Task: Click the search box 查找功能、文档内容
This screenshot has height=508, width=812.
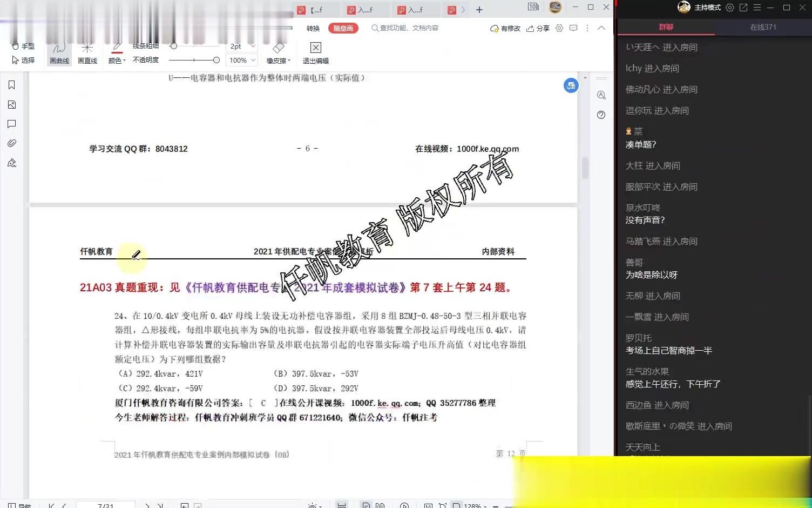Action: tap(405, 28)
